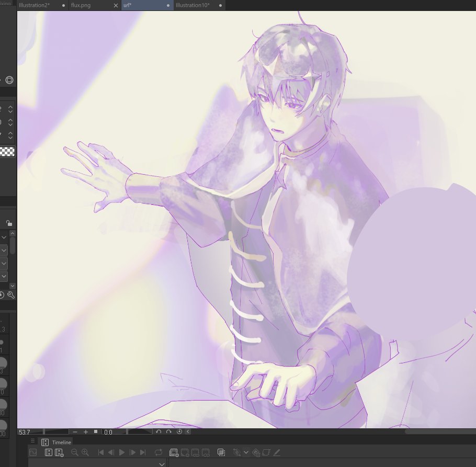Click the graph editor icon in Timeline
Viewport: 476px width, 467px height.
[x=33, y=452]
